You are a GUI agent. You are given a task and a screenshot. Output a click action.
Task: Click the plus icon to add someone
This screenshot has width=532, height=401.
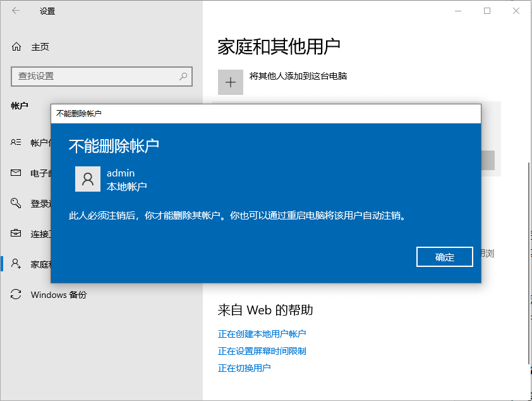(x=230, y=82)
